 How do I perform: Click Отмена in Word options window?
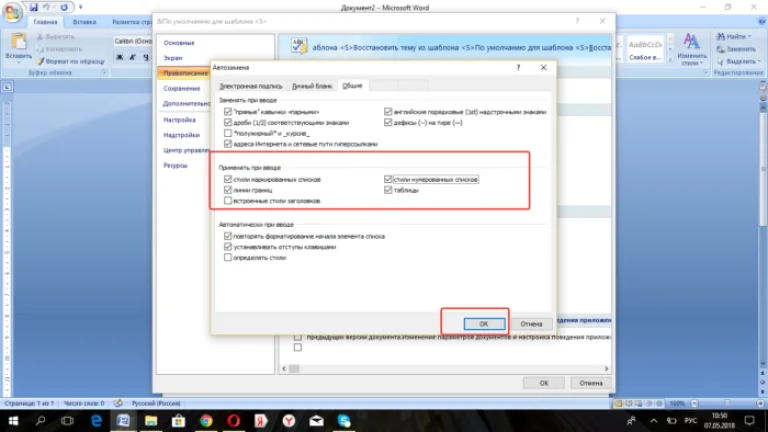click(x=591, y=383)
